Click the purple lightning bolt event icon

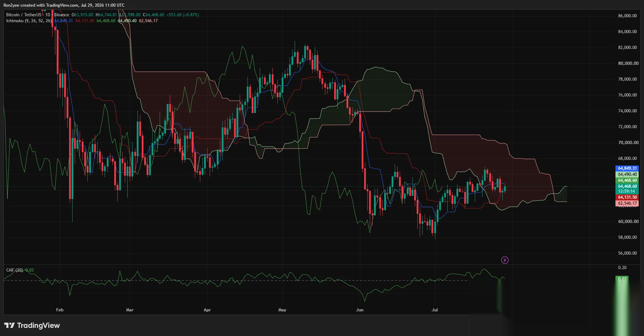click(505, 260)
